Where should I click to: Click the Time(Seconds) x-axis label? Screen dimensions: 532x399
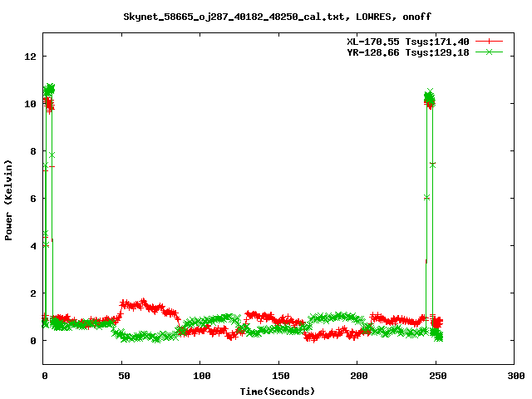[x=278, y=392]
